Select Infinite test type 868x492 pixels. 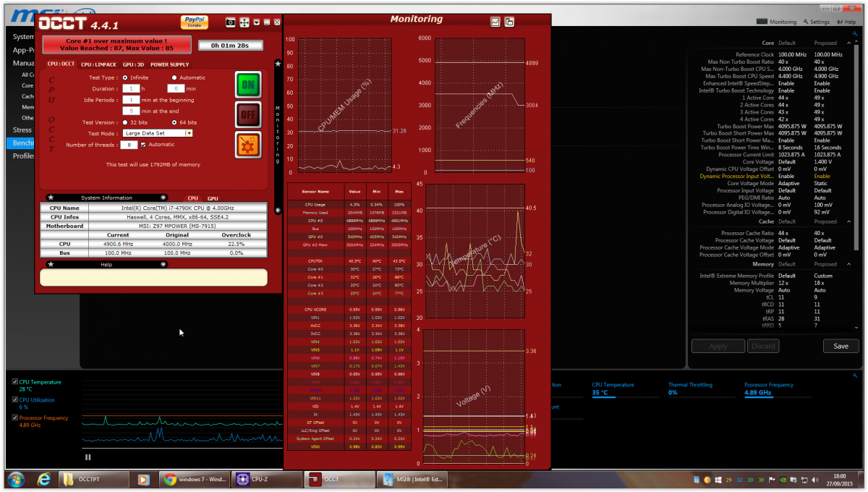(x=125, y=77)
